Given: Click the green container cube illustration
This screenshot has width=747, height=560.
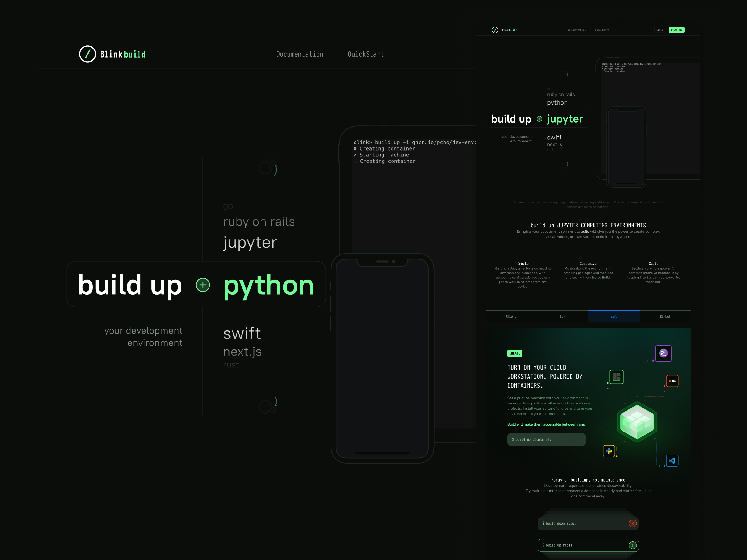Looking at the screenshot, I should click(x=637, y=421).
